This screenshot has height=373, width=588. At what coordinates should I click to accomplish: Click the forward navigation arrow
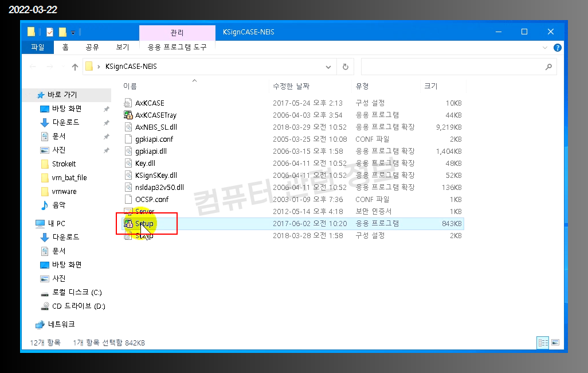[x=49, y=67]
